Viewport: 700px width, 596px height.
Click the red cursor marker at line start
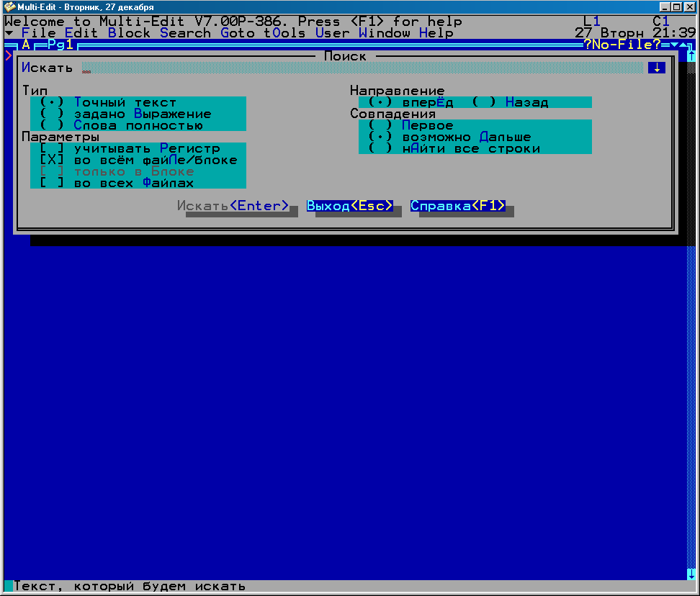point(9,56)
